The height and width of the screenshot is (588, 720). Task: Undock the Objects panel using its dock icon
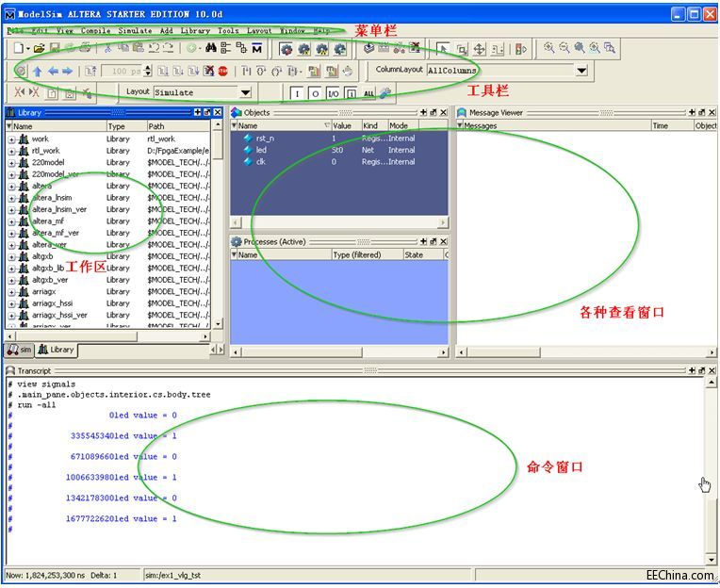tap(434, 112)
